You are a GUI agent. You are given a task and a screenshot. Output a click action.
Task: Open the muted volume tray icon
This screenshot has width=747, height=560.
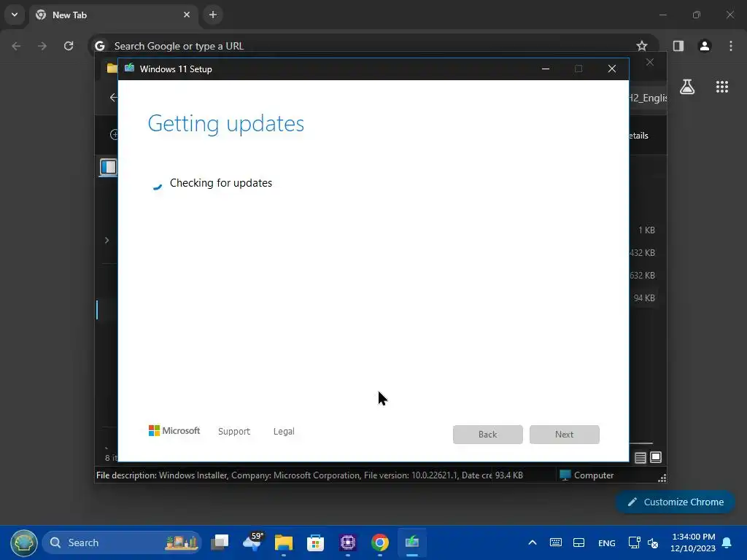coord(653,542)
